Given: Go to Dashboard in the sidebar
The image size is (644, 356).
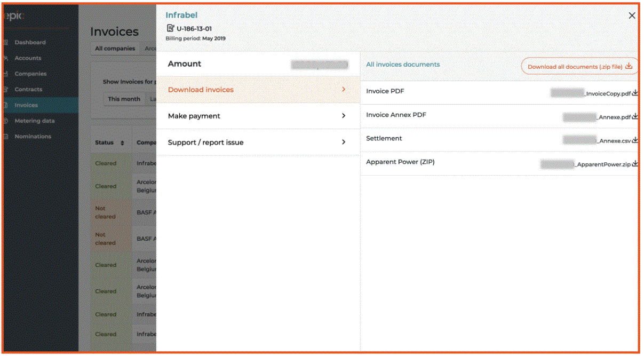Looking at the screenshot, I should pyautogui.click(x=30, y=42).
